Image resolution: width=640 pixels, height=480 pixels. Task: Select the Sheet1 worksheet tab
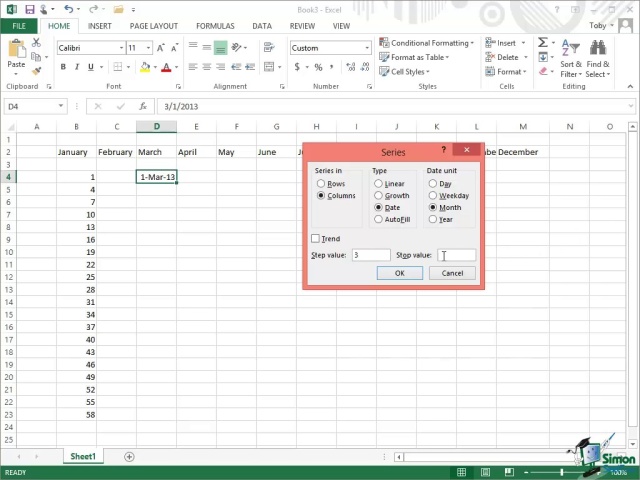pyautogui.click(x=83, y=456)
